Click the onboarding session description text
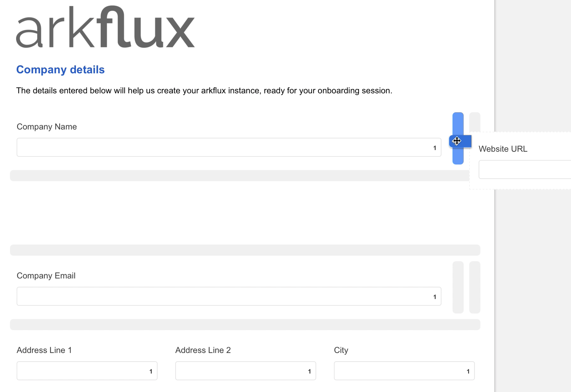The image size is (571, 392). pos(204,90)
